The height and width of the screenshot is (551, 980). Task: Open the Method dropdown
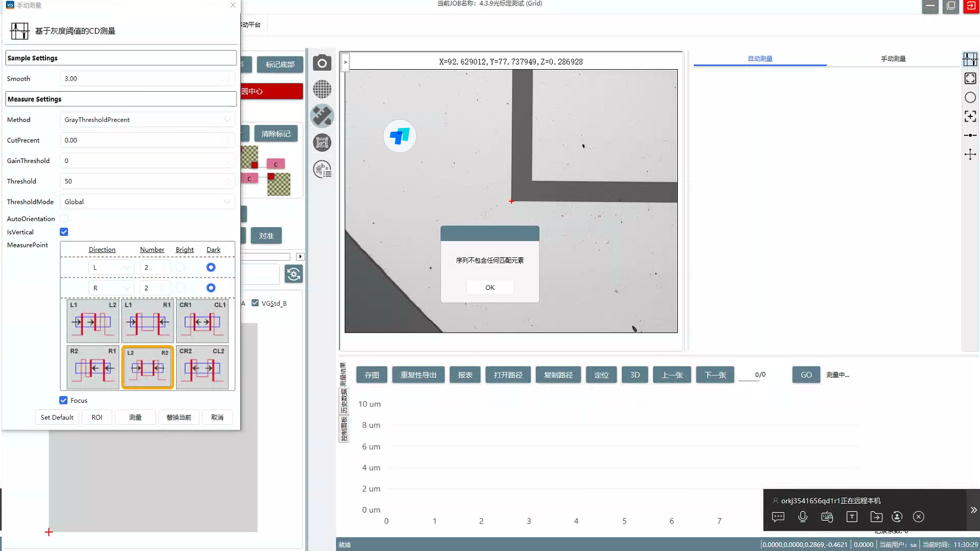coord(146,120)
